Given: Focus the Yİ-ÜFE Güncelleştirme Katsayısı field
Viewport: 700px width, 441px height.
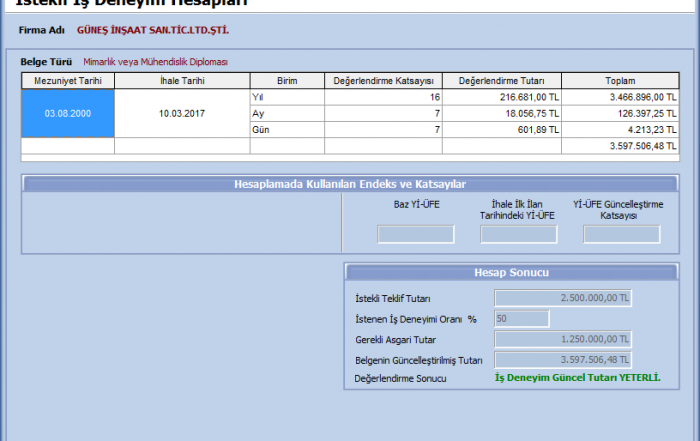Looking at the screenshot, I should click(621, 235).
